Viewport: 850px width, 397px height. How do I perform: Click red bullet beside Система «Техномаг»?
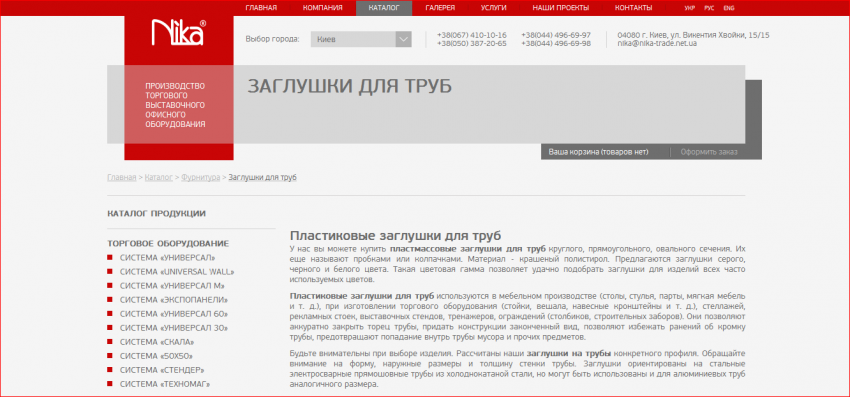[110, 384]
